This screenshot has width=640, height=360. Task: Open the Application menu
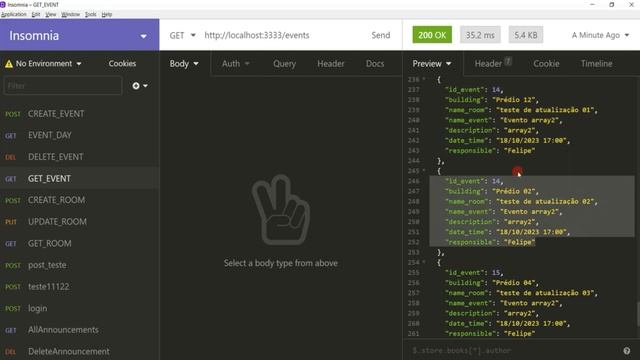(x=13, y=14)
